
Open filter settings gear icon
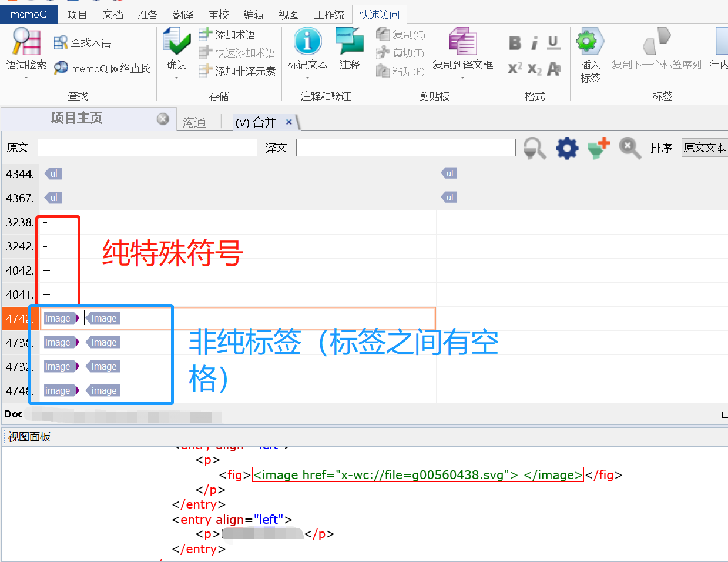pyautogui.click(x=567, y=148)
